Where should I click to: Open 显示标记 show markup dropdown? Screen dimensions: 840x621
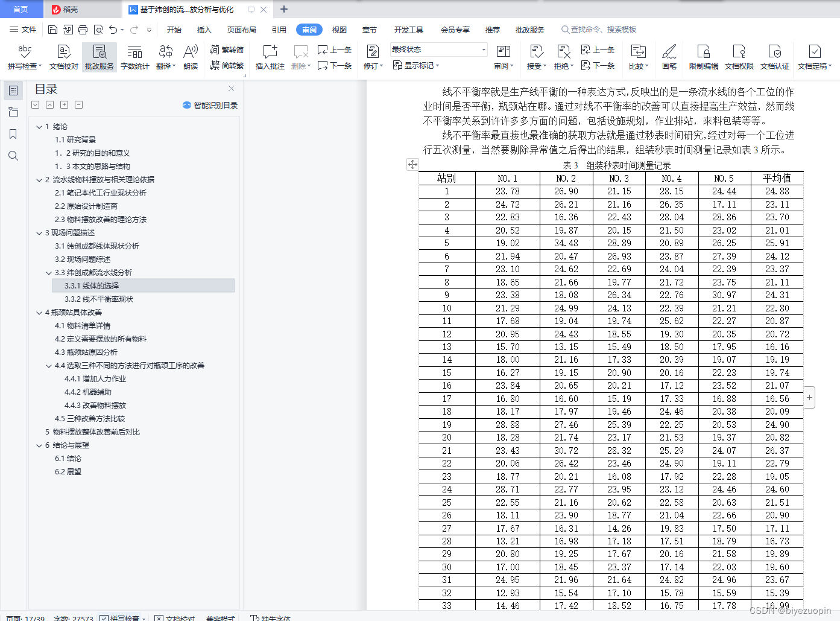416,65
